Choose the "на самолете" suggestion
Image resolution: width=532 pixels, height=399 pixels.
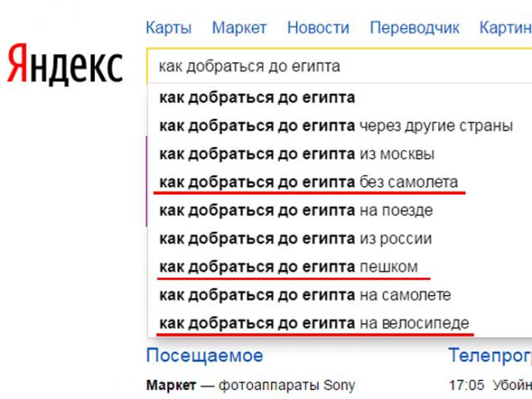[305, 295]
